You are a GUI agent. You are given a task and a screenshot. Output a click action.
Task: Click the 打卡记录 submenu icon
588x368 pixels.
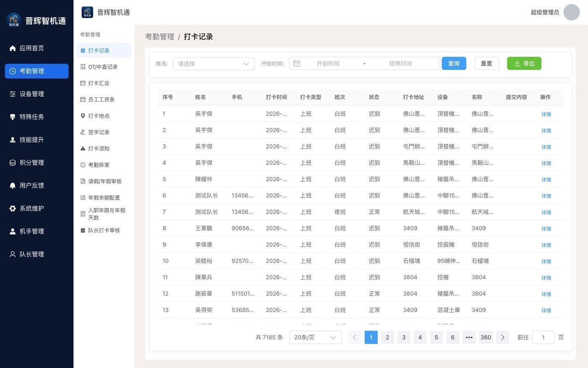[83, 50]
